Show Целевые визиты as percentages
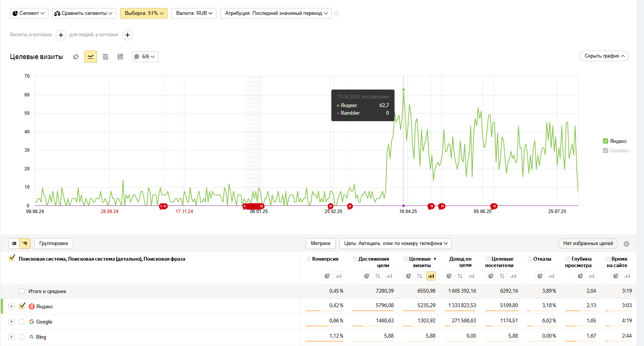The height and width of the screenshot is (346, 644). [420, 276]
